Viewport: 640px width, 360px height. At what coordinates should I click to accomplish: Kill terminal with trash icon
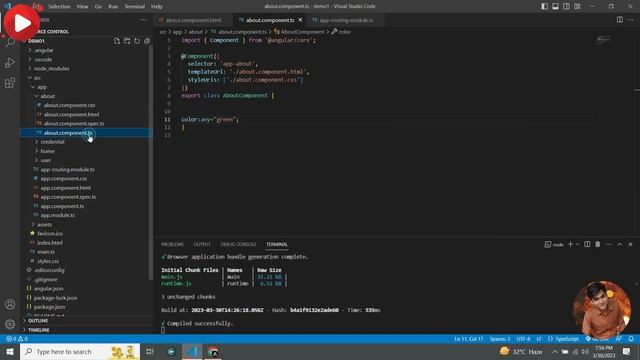coord(598,244)
